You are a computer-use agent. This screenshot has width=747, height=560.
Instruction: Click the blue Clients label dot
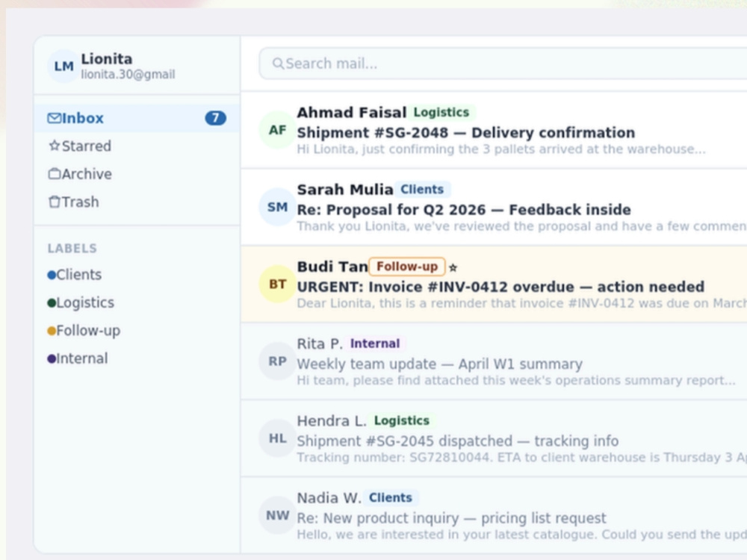pyautogui.click(x=52, y=275)
